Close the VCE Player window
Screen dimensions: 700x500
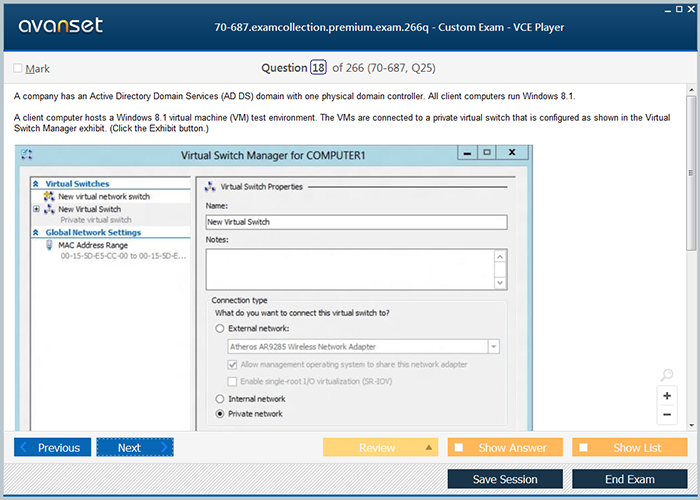(692, 9)
